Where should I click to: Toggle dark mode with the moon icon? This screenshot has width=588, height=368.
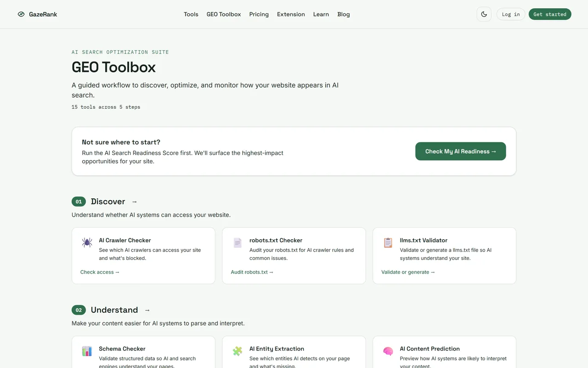pyautogui.click(x=484, y=14)
